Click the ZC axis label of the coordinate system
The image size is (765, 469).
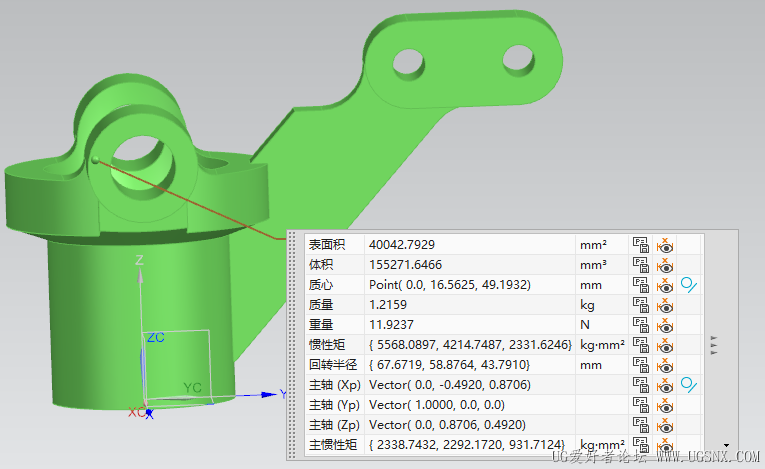pos(156,337)
